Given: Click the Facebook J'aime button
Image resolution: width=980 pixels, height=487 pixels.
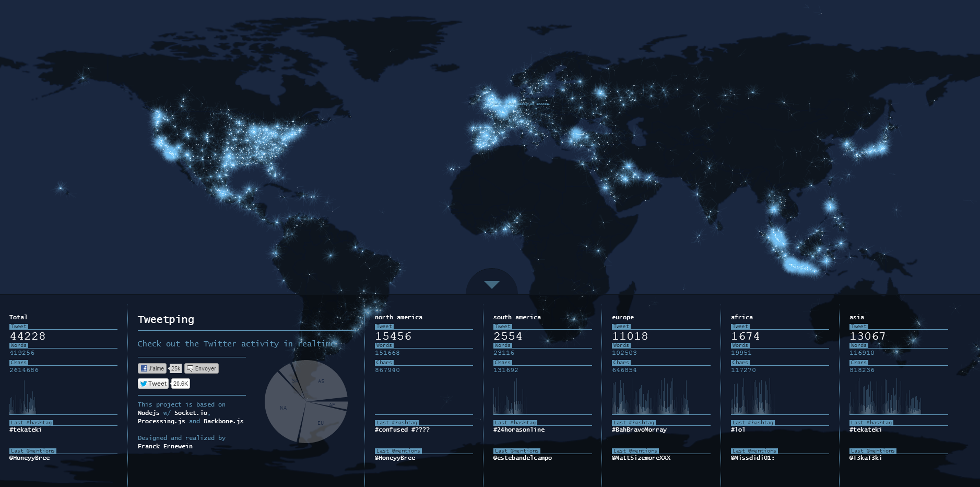Looking at the screenshot, I should [x=152, y=368].
